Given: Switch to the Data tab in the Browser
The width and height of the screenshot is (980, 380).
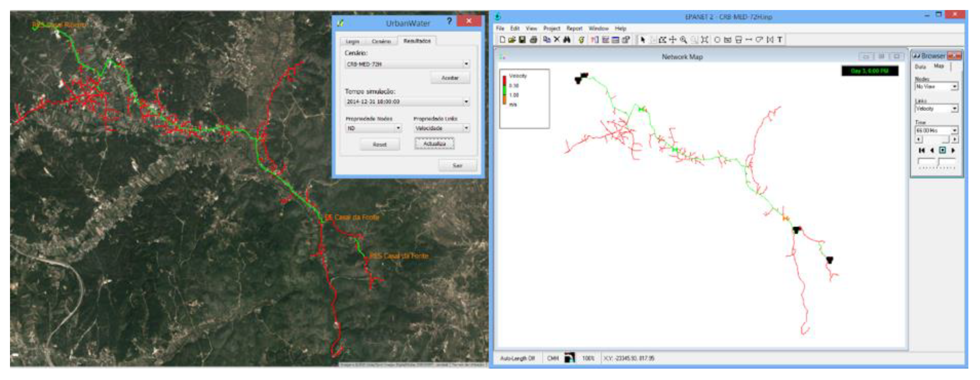Looking at the screenshot, I should pyautogui.click(x=920, y=66).
